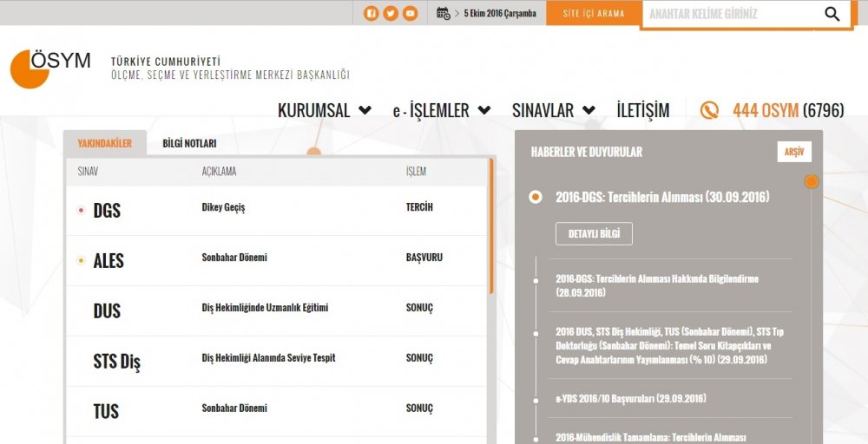
Task: Expand the e-İŞLEMLER dropdown menu
Action: 441,111
